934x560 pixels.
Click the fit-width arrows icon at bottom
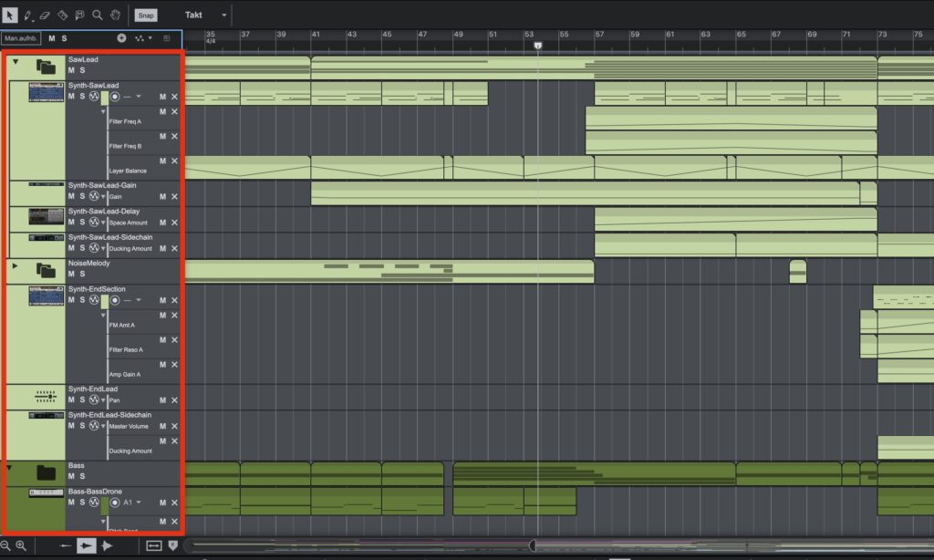(x=153, y=545)
